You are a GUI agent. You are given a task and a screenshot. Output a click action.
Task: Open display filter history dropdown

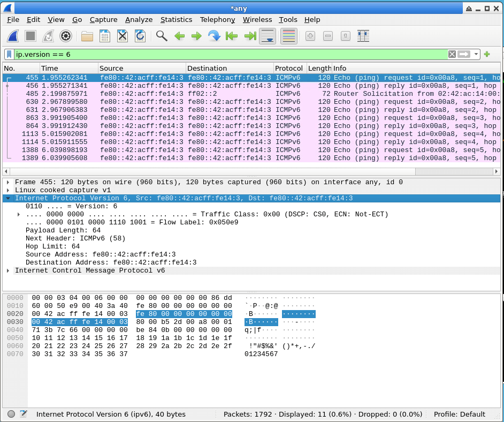tap(476, 55)
